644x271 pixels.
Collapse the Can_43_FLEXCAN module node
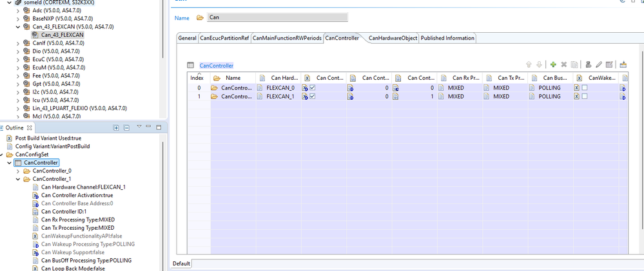(x=17, y=26)
